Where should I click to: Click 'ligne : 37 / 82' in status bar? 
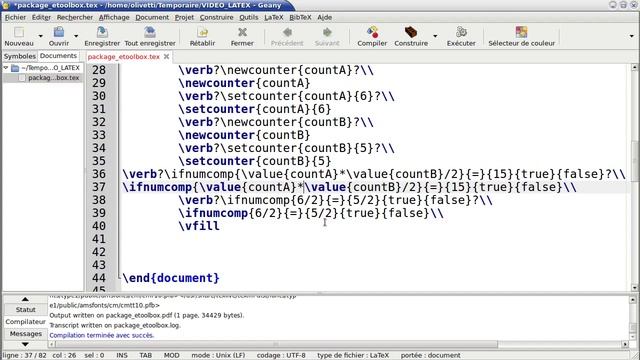click(24, 355)
